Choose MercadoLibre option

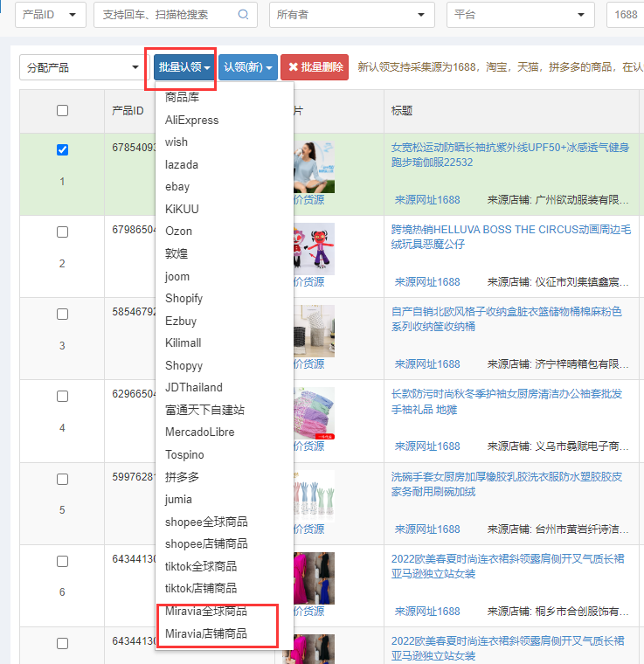click(x=199, y=432)
